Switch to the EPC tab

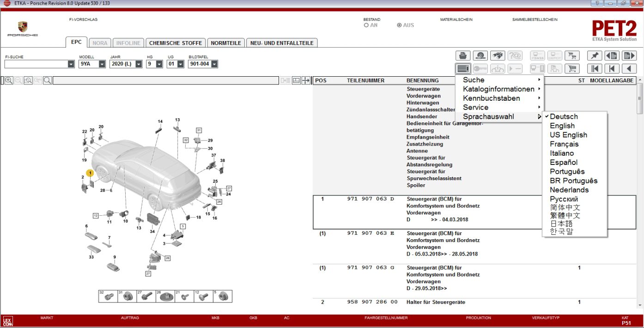(x=76, y=42)
